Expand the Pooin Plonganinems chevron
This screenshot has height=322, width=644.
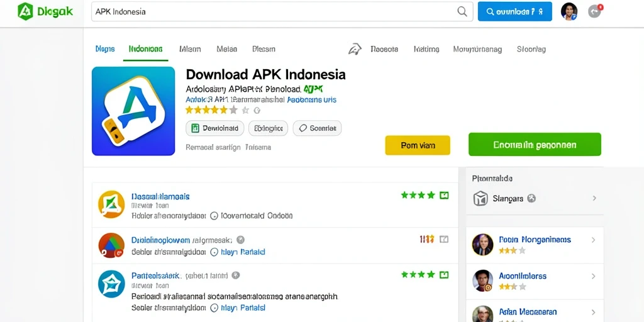(594, 240)
